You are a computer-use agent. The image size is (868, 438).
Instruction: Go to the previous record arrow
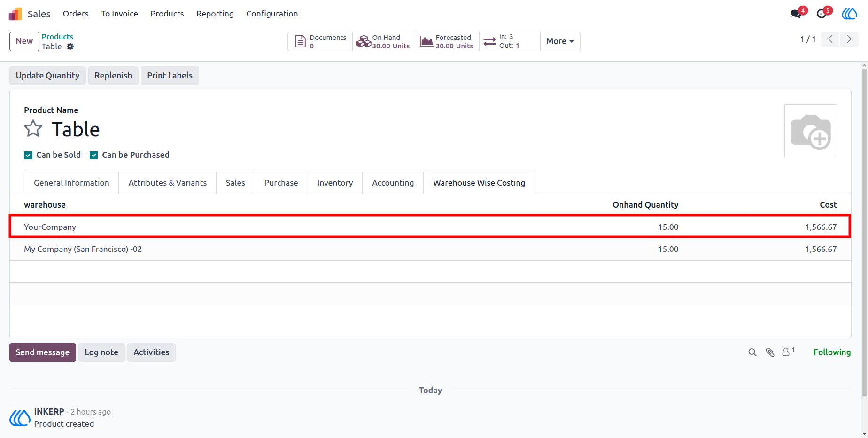[830, 39]
